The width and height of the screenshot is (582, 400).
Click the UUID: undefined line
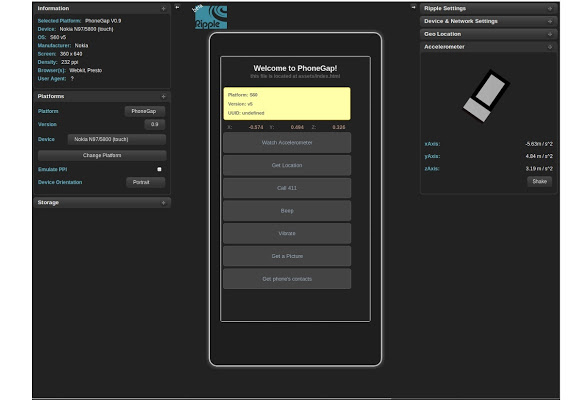click(246, 113)
